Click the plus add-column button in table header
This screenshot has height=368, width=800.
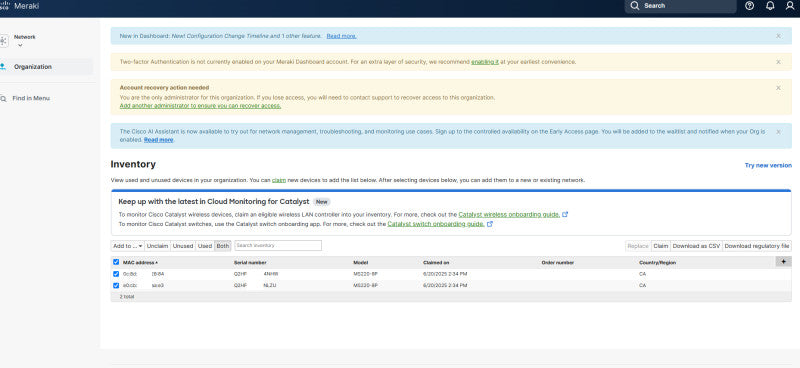(783, 261)
